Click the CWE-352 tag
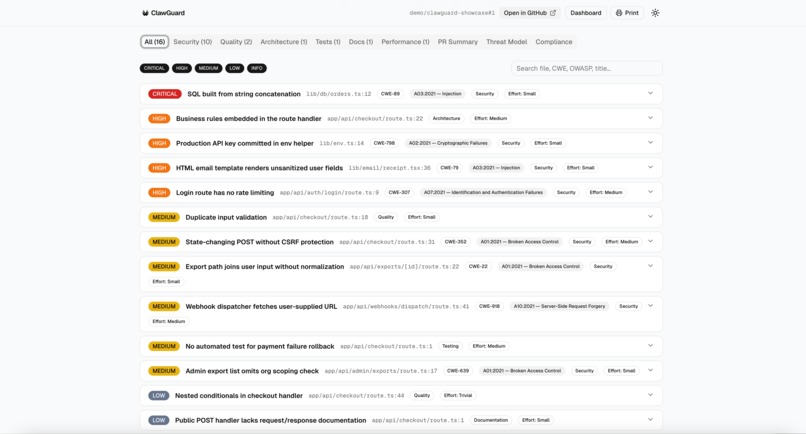The image size is (806, 434). click(455, 242)
